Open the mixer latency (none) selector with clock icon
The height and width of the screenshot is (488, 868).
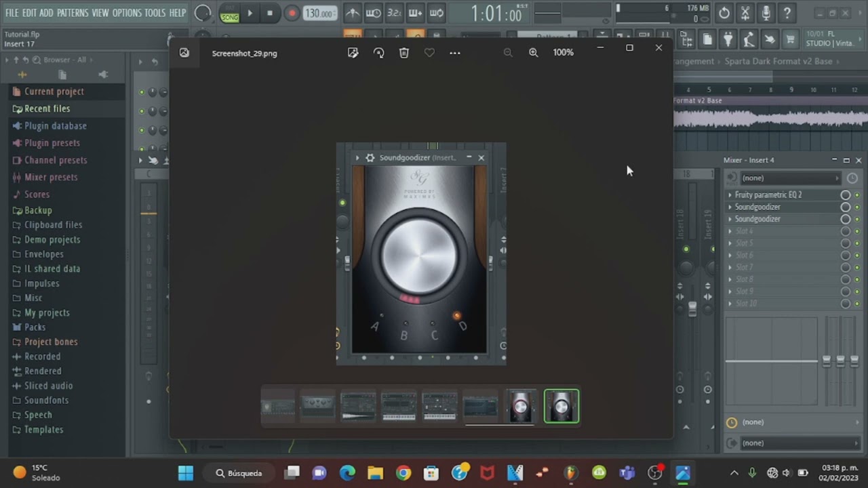(x=793, y=422)
